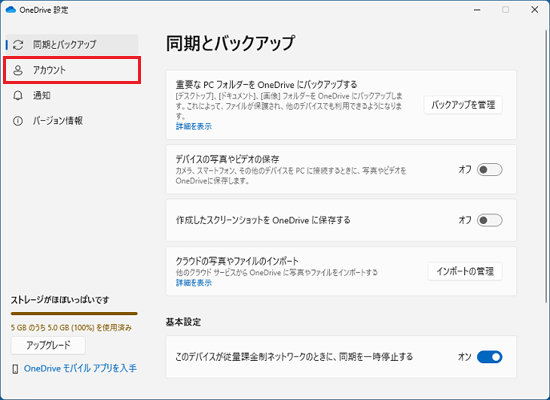550x400 pixels.
Task: Click the バックアップを管理 button
Action: pyautogui.click(x=463, y=105)
